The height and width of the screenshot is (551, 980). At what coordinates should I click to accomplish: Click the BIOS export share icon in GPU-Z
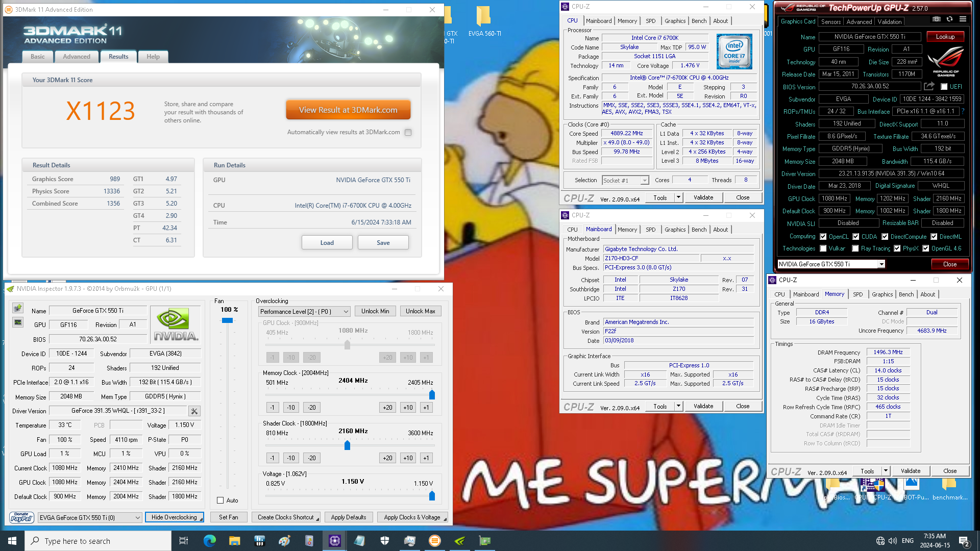929,86
